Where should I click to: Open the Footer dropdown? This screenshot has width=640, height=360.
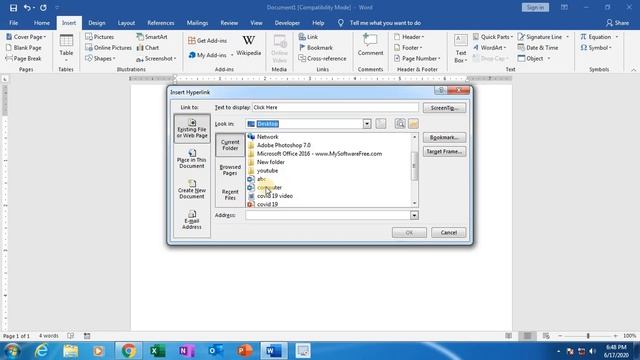pos(408,48)
